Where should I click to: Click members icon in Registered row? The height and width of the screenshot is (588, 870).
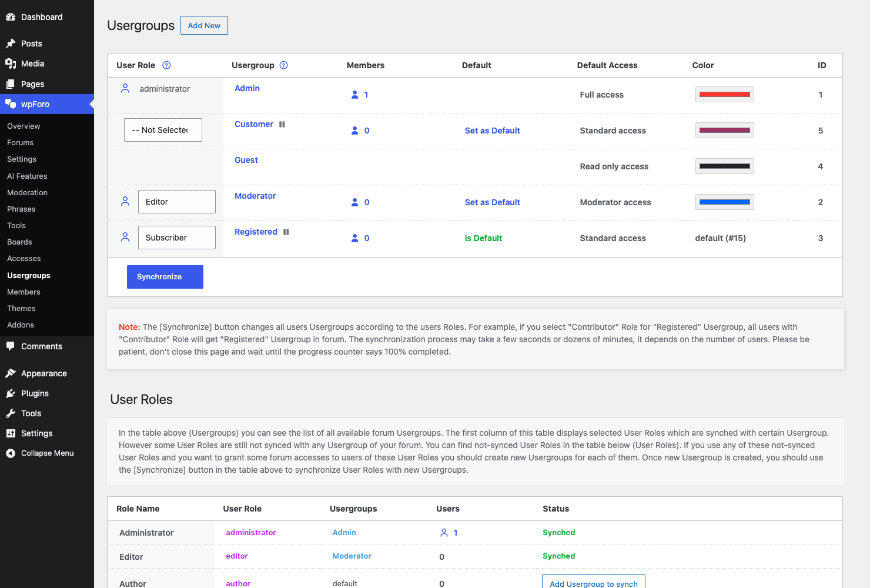[355, 238]
